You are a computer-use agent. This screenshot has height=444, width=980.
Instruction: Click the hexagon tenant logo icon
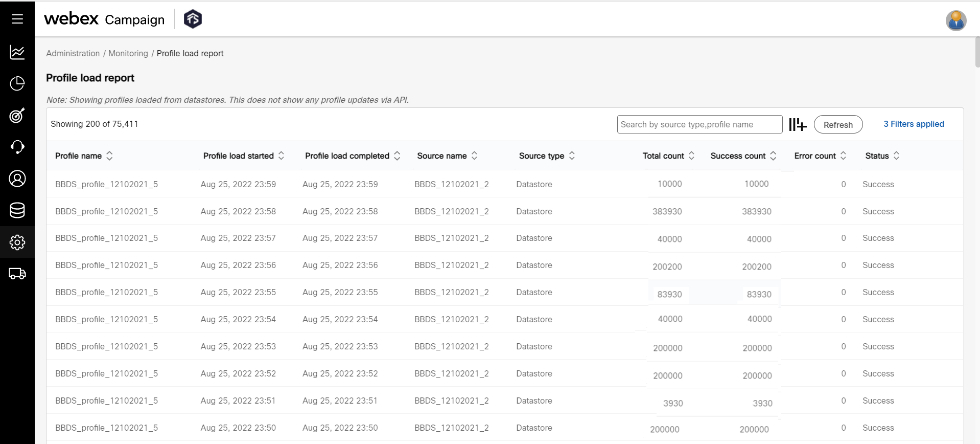pos(193,19)
